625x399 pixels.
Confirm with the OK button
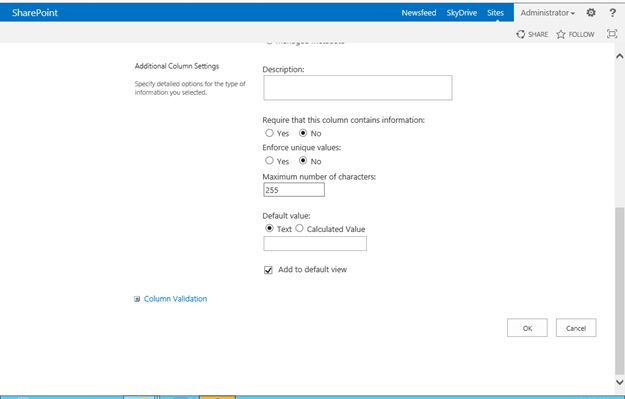click(527, 328)
